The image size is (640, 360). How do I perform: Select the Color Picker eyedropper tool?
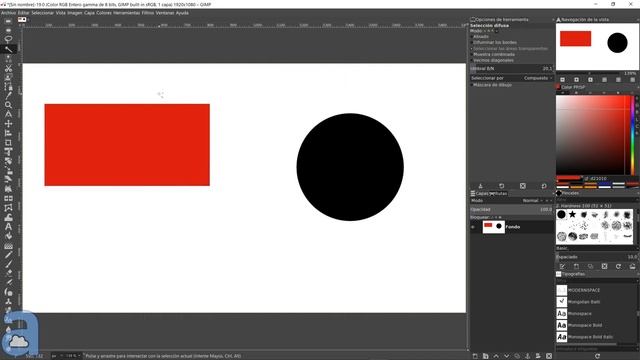pyautogui.click(x=8, y=96)
